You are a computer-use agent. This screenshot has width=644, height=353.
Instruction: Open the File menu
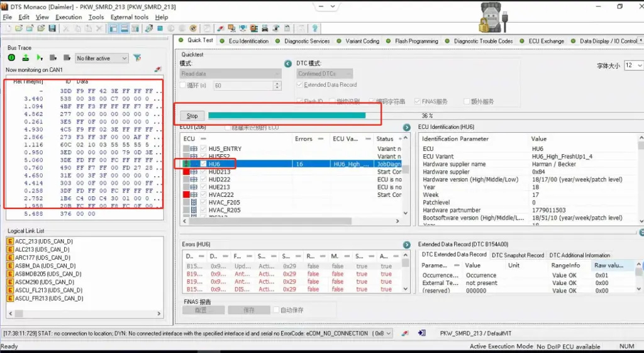(x=8, y=17)
